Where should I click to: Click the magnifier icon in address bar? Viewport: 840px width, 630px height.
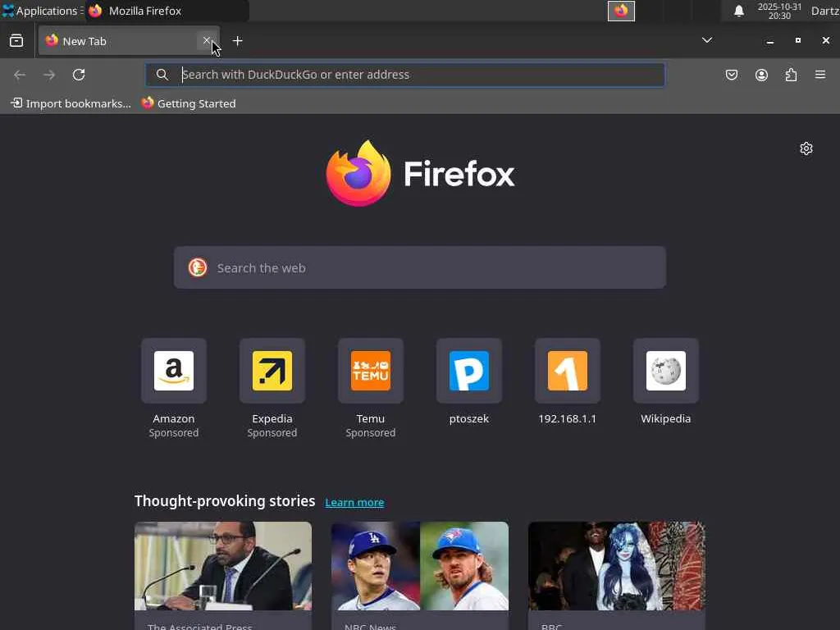(162, 75)
